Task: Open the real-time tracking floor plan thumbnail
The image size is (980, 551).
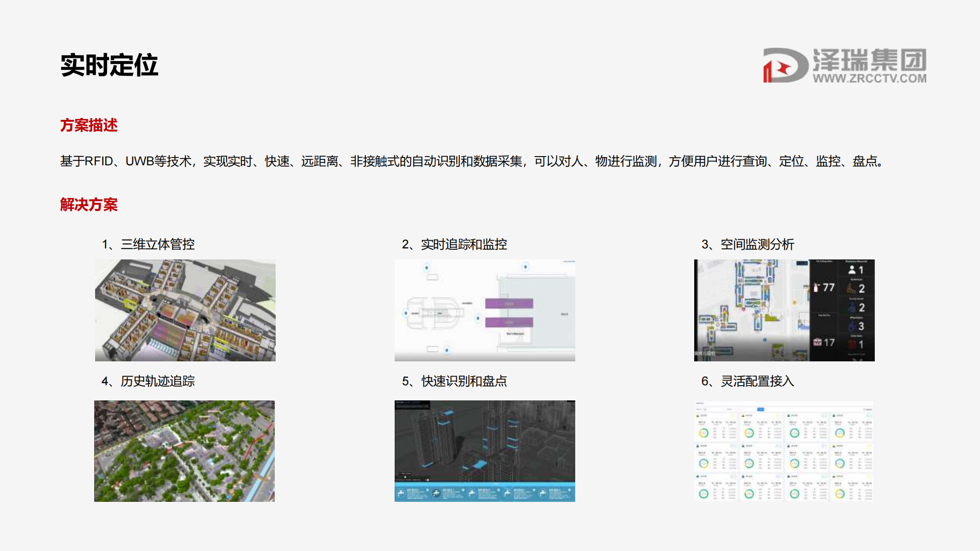Action: coord(485,310)
